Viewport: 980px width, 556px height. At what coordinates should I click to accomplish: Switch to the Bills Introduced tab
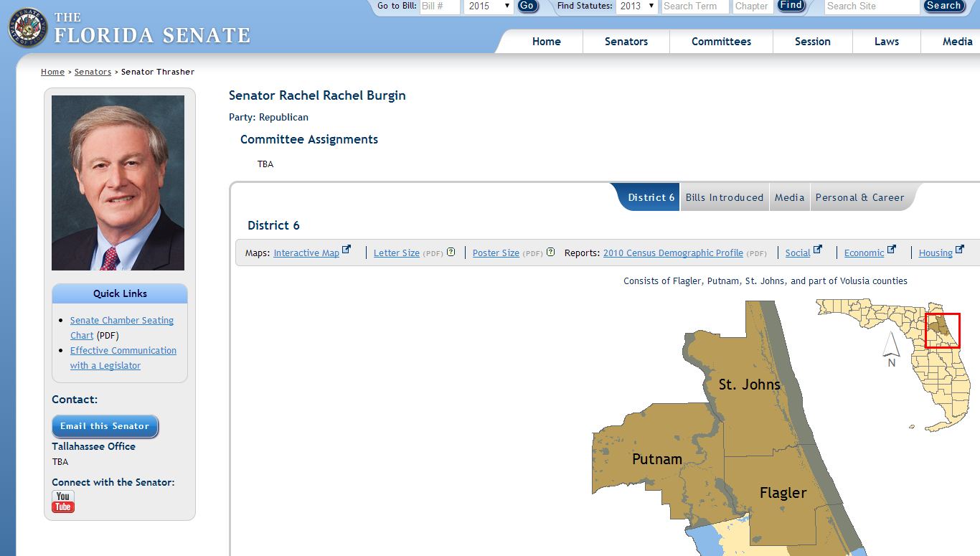725,197
